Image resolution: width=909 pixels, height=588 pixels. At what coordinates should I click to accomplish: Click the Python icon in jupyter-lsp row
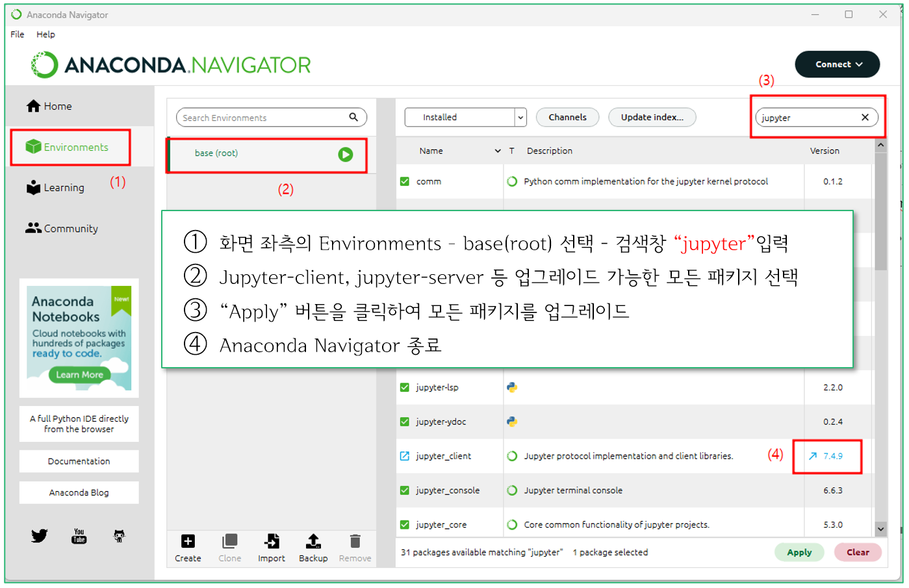(x=512, y=387)
